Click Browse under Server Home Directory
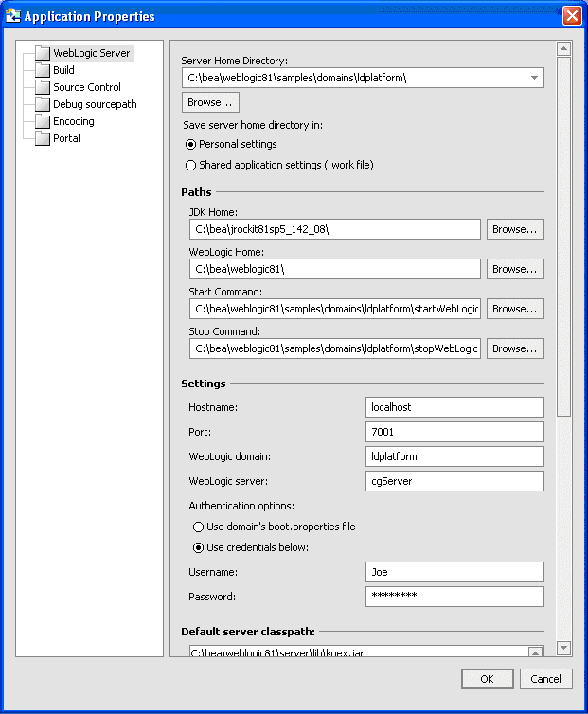This screenshot has width=588, height=714. tap(210, 102)
